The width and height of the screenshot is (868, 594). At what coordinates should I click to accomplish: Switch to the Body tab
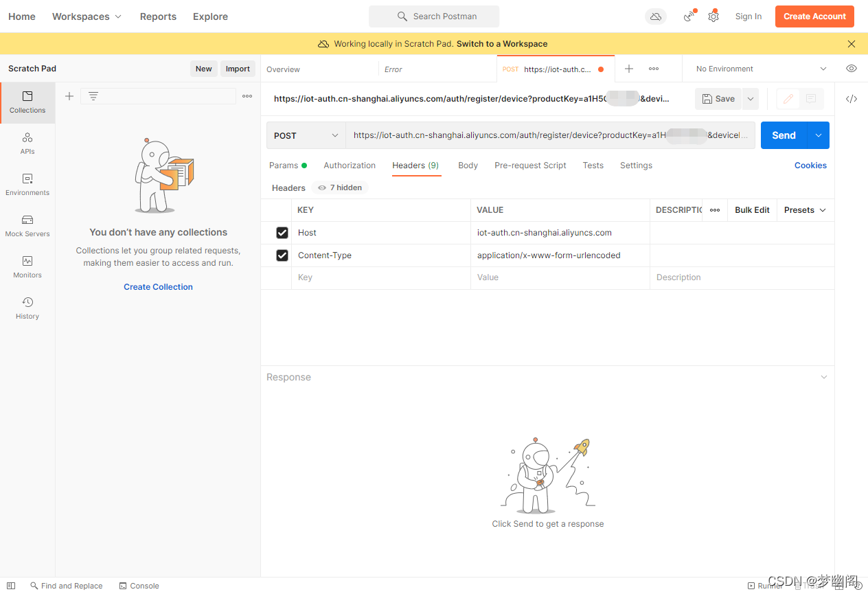coord(468,165)
